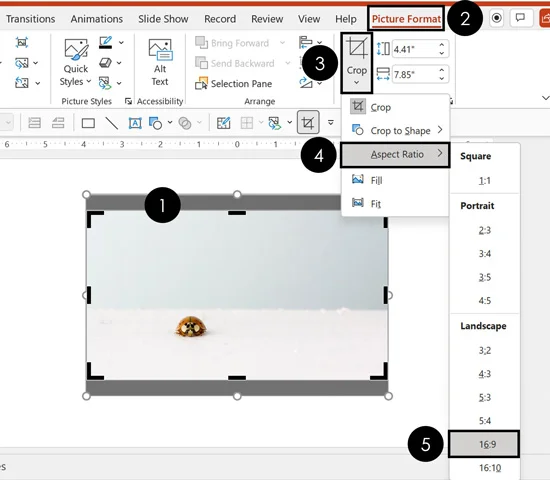Open the Alt Text pane
550x480 pixels.
(x=160, y=62)
